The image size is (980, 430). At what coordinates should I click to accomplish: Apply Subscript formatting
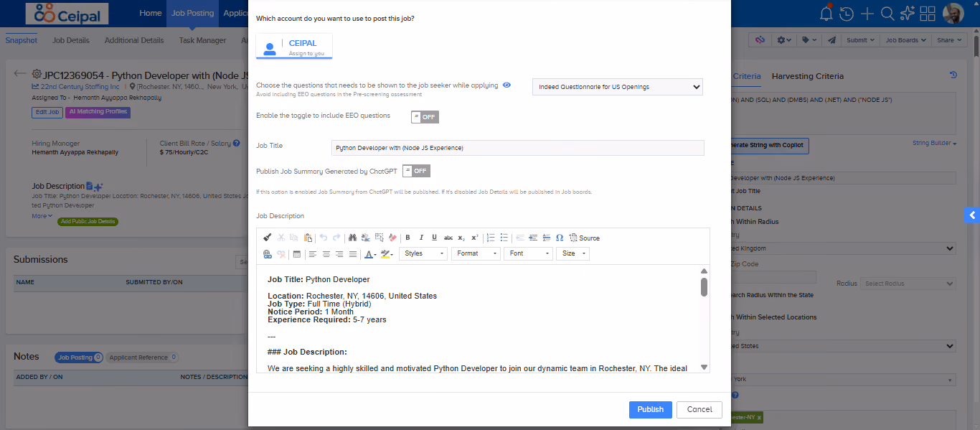pos(461,238)
